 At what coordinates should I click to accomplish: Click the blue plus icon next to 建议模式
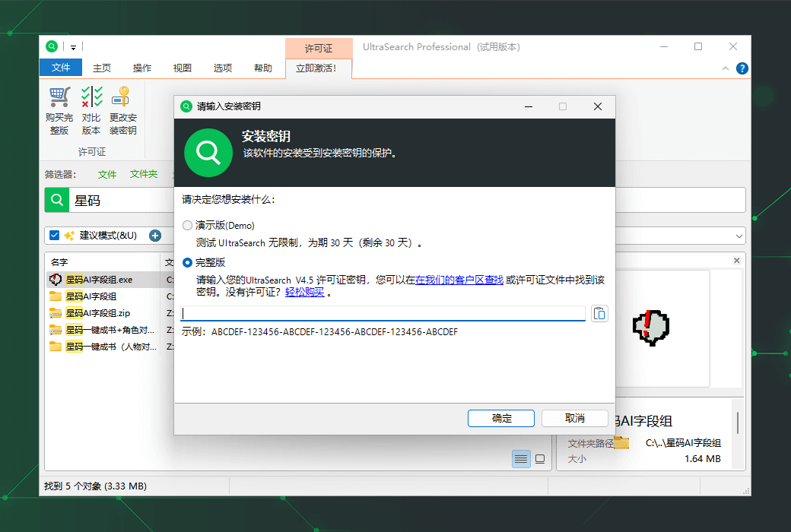[155, 236]
